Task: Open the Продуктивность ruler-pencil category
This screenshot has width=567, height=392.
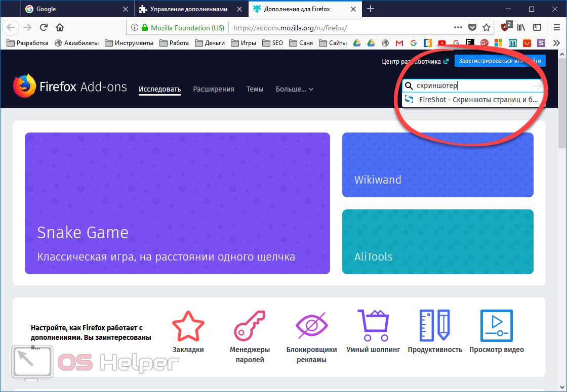Action: [x=435, y=332]
